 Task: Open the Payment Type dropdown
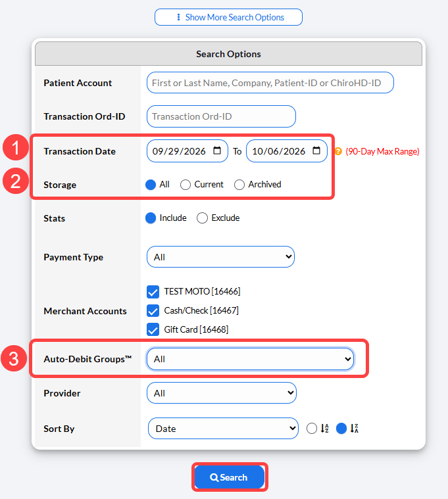tap(220, 257)
